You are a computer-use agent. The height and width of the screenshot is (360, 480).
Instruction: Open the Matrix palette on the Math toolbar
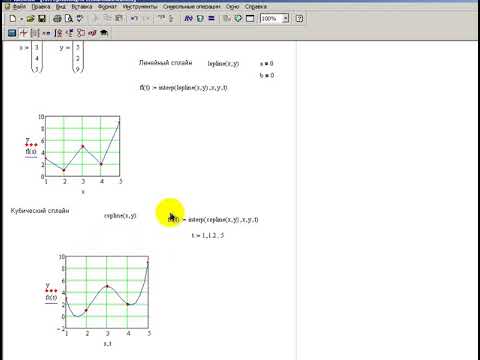[35, 33]
